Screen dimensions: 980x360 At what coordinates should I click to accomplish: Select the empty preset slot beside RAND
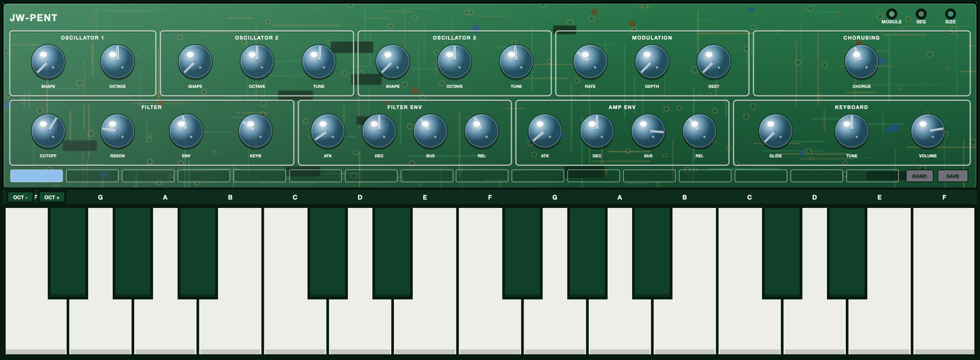(x=872, y=176)
